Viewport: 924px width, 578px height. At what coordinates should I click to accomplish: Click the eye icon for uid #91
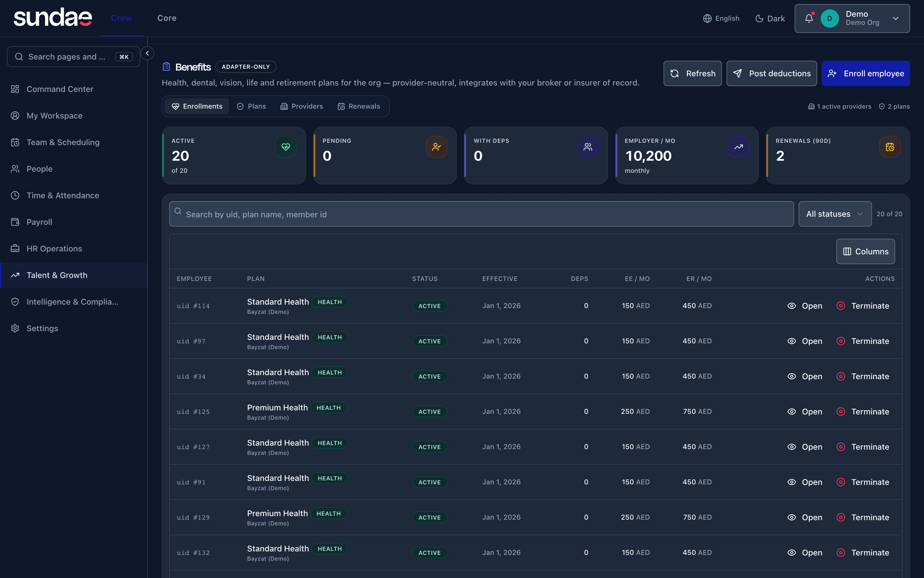pos(791,482)
